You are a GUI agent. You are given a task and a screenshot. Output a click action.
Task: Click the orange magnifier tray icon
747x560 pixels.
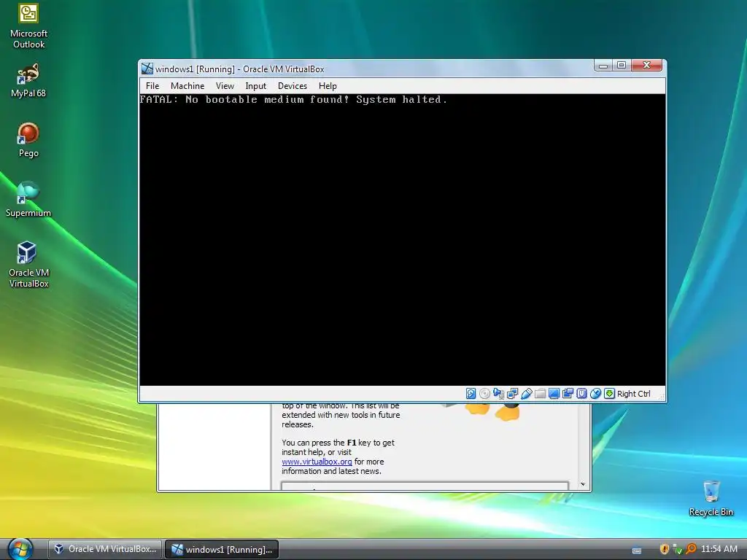tap(691, 549)
